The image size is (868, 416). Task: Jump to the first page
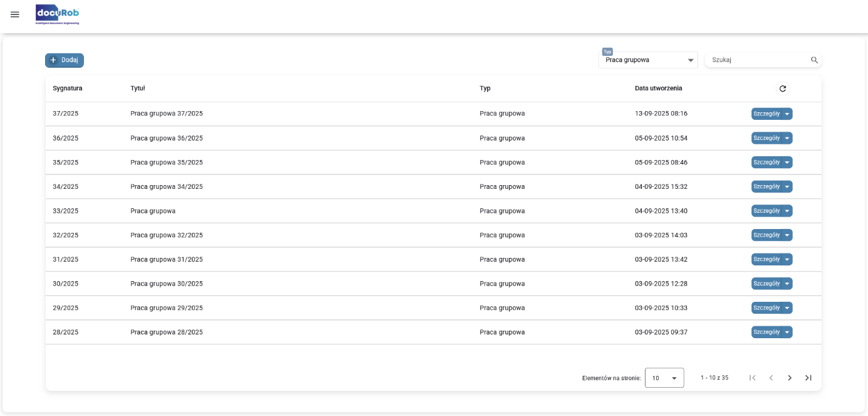[753, 378]
